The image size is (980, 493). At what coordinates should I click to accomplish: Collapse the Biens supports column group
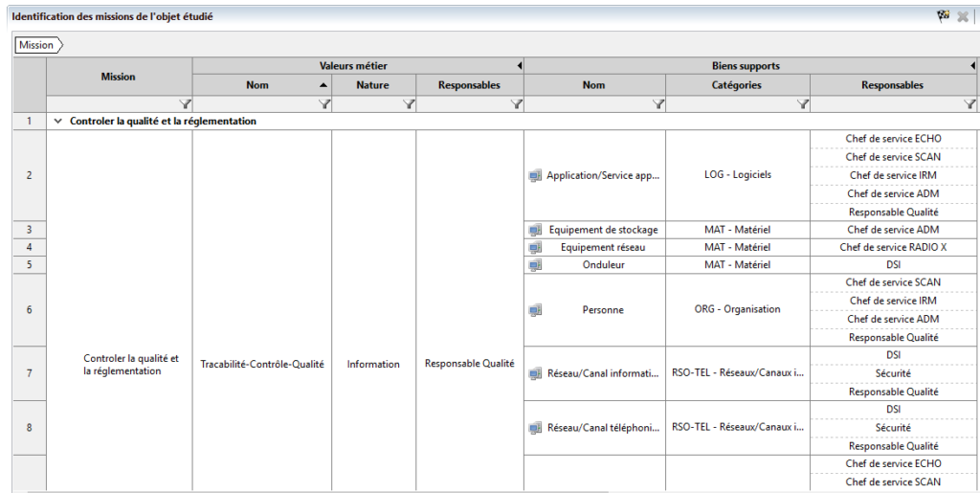point(972,66)
